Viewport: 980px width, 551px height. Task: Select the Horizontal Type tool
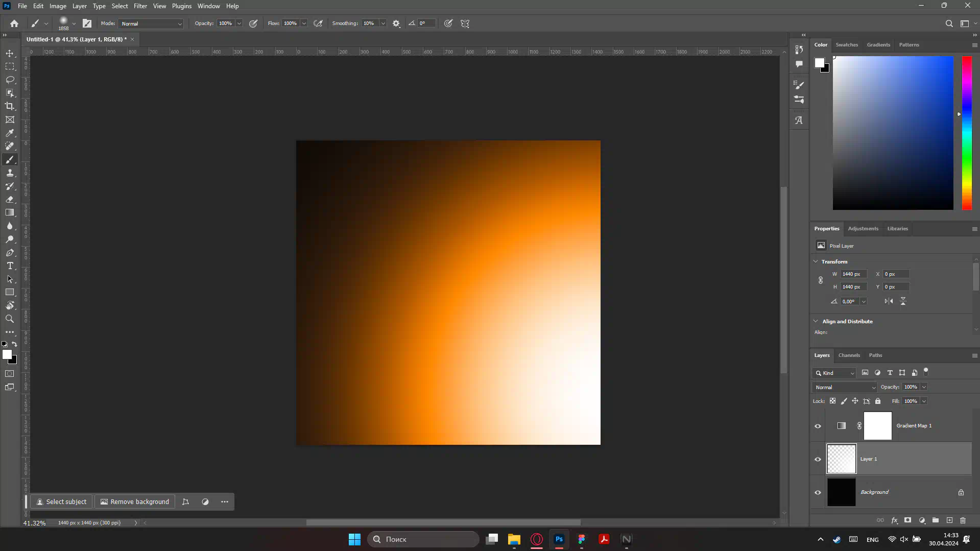coord(10,266)
